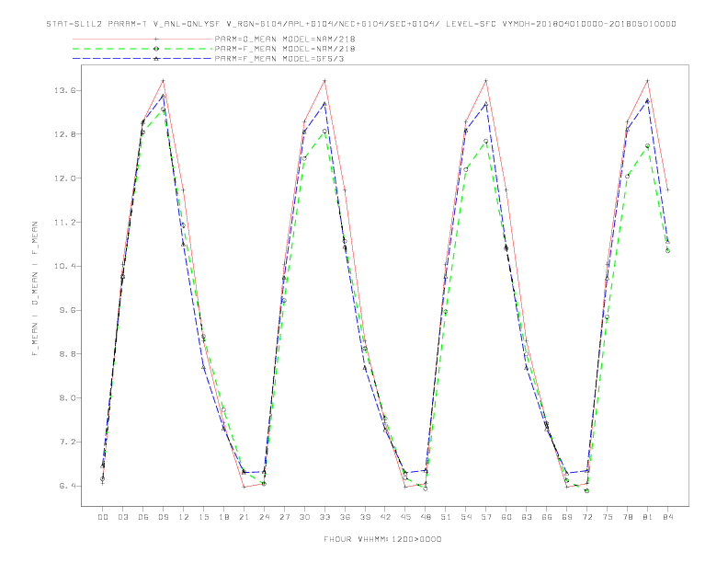Click y-axis tick value 12.8
Screen dimensions: 728x563
[64, 134]
